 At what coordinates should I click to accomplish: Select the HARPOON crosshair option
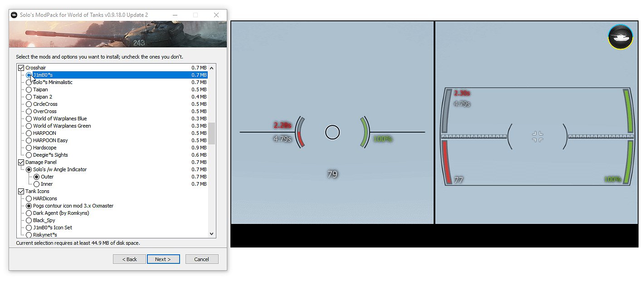pyautogui.click(x=29, y=133)
